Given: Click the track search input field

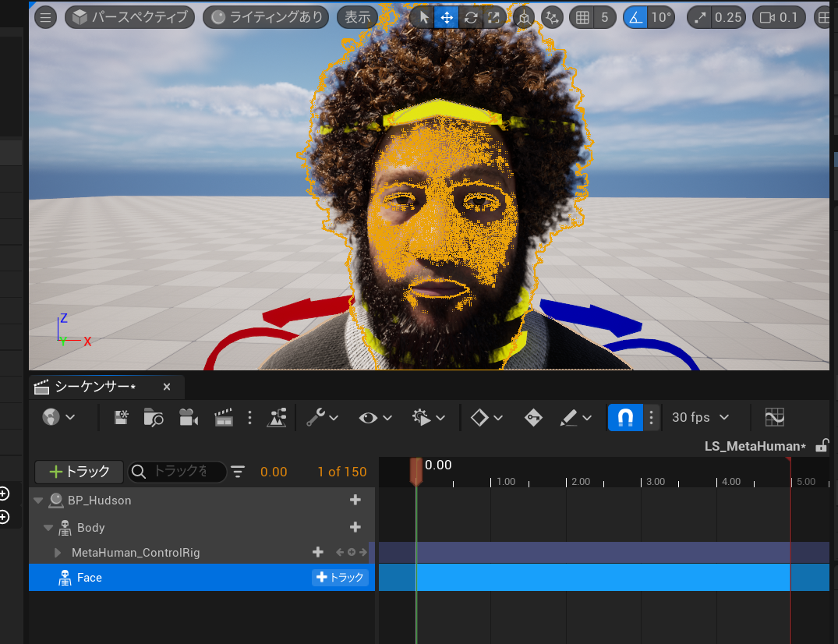Looking at the screenshot, I should [179, 472].
